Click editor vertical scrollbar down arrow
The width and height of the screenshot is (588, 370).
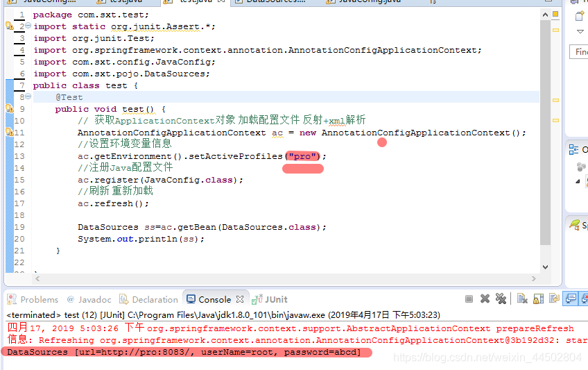pos(545,267)
